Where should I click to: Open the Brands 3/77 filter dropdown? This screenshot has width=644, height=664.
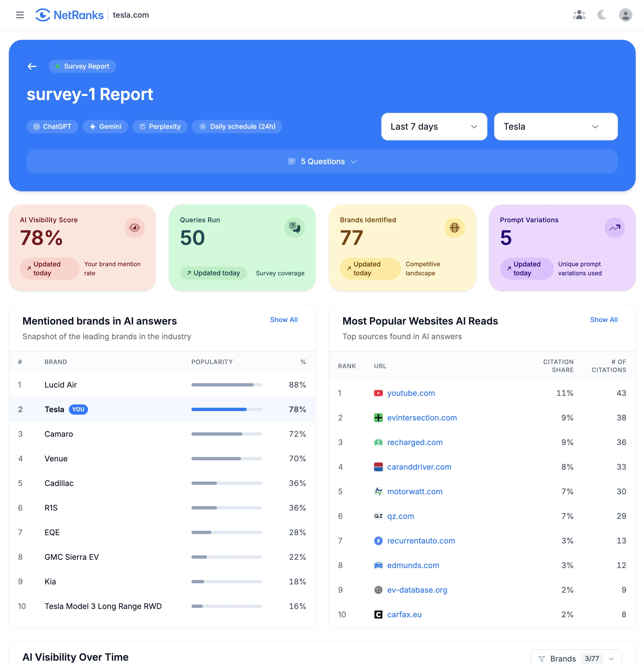point(576,658)
